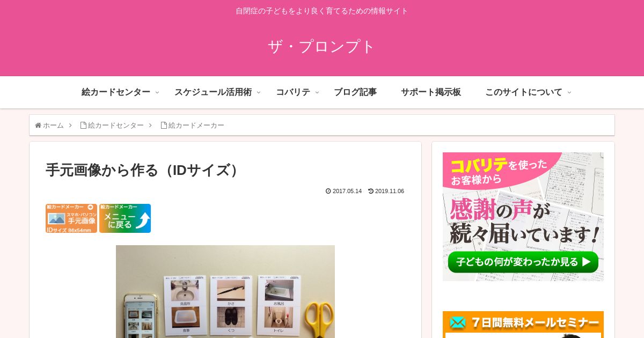644x338 pixels.
Task: Click the ザ・プロンプト site title link
Action: (321, 47)
